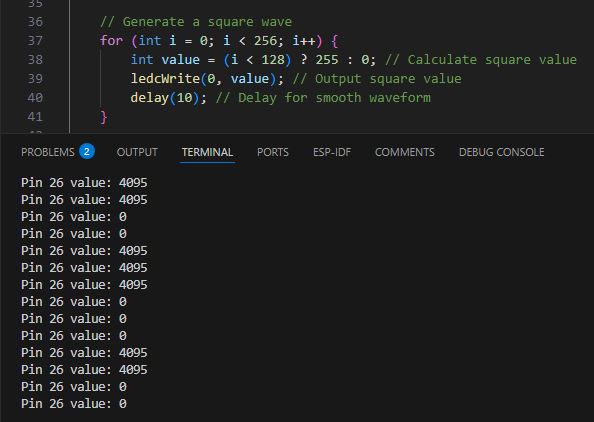Click the 'for' keyword on line 37

pos(111,41)
